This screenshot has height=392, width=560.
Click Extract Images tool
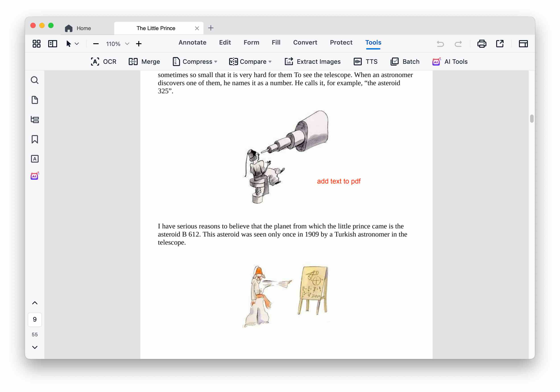tap(312, 62)
